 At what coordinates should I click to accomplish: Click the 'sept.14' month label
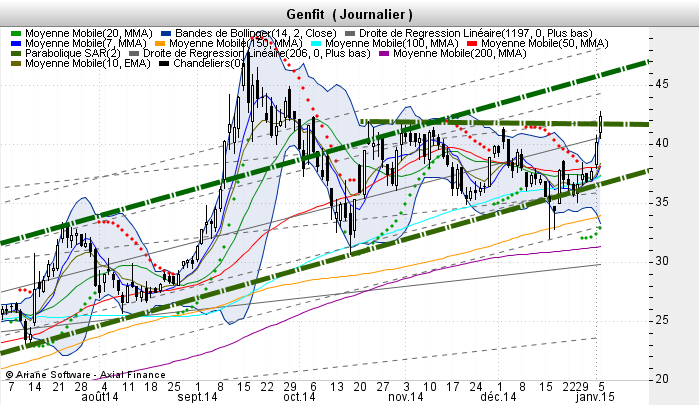[x=197, y=397]
